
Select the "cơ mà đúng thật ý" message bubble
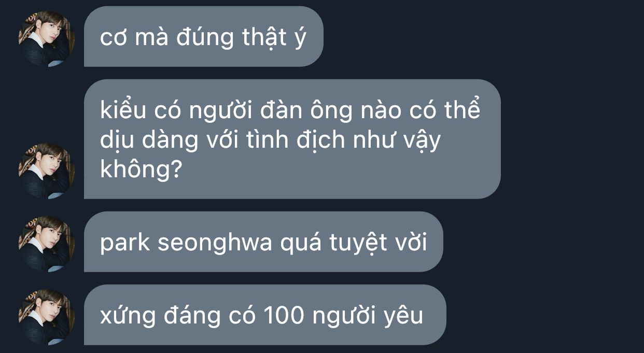[x=204, y=36]
